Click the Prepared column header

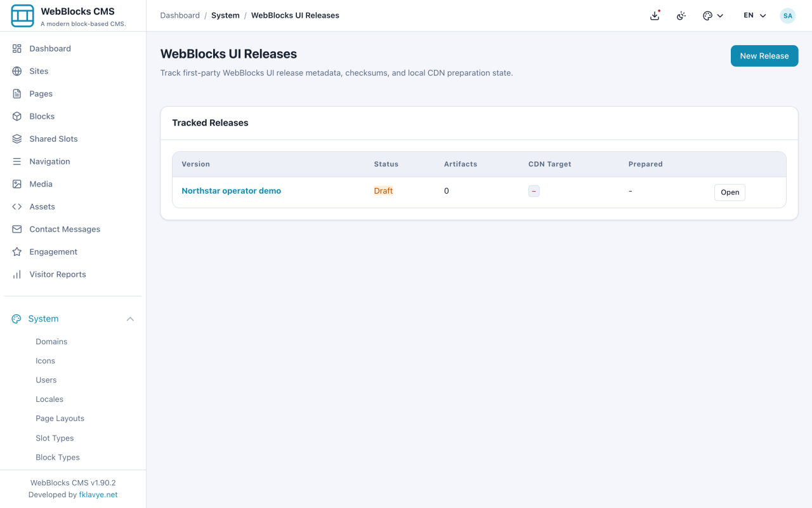click(x=645, y=164)
